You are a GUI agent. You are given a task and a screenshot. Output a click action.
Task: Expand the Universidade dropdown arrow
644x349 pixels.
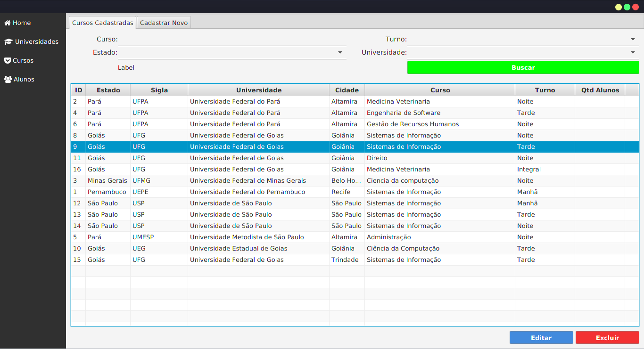tap(633, 53)
